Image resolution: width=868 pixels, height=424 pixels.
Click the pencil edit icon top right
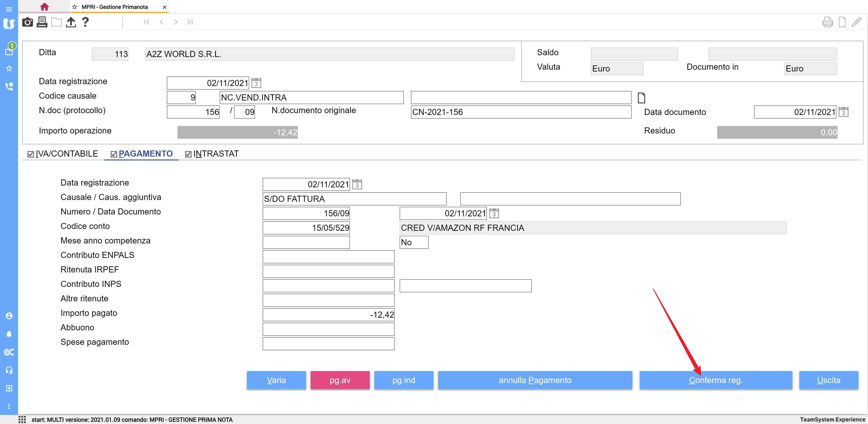click(x=856, y=22)
